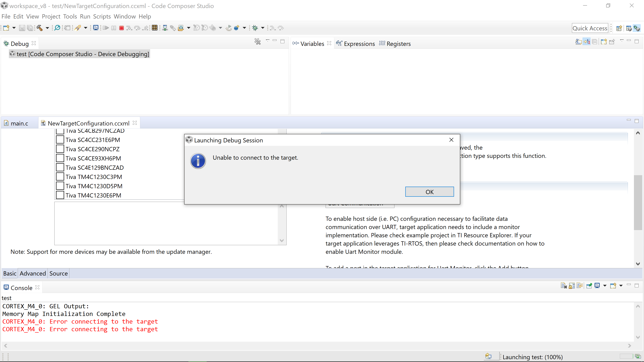Click the blue monitor console icon in the main toolbar
Screen dimensions: 644x362
[x=96, y=28]
